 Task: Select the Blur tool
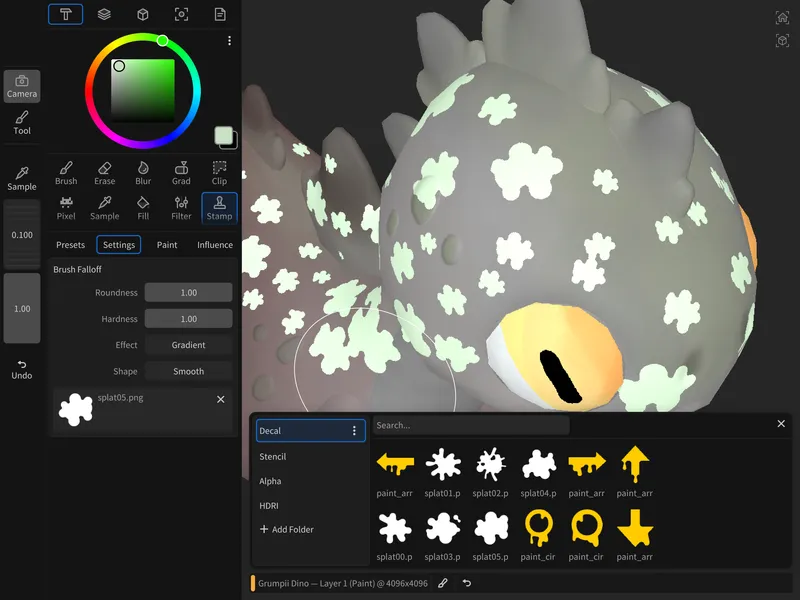[143, 173]
